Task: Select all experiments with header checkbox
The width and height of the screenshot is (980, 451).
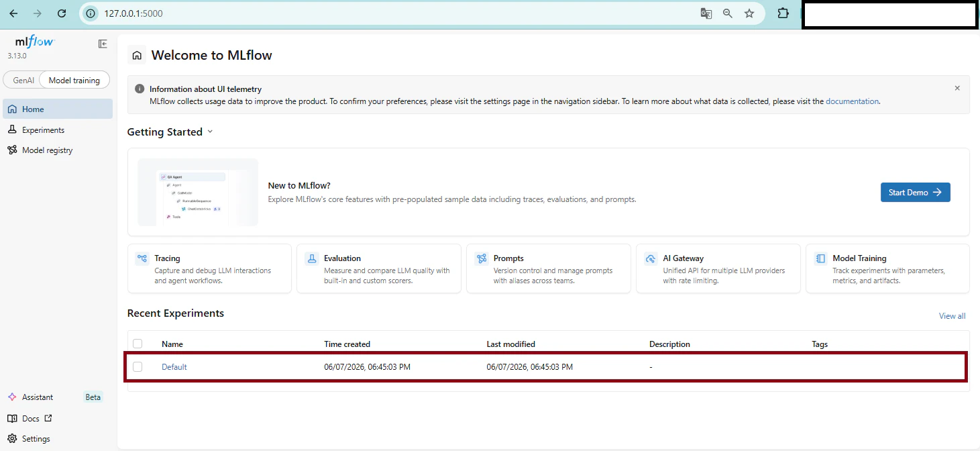Action: point(138,344)
